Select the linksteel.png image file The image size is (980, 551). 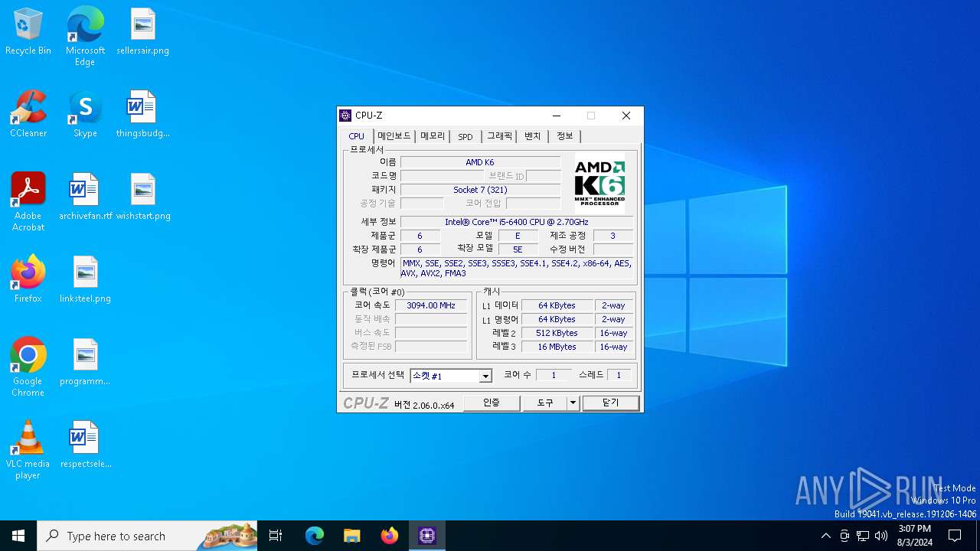pyautogui.click(x=85, y=280)
